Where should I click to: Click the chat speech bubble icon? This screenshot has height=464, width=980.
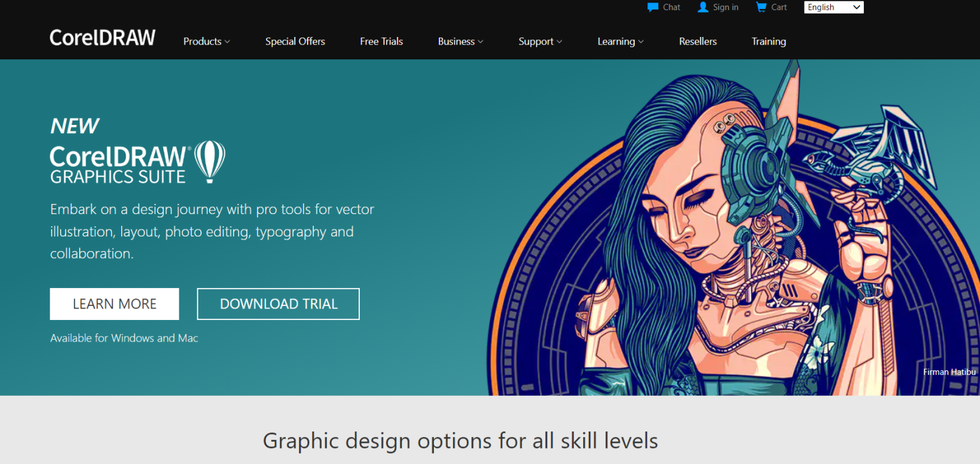[653, 8]
